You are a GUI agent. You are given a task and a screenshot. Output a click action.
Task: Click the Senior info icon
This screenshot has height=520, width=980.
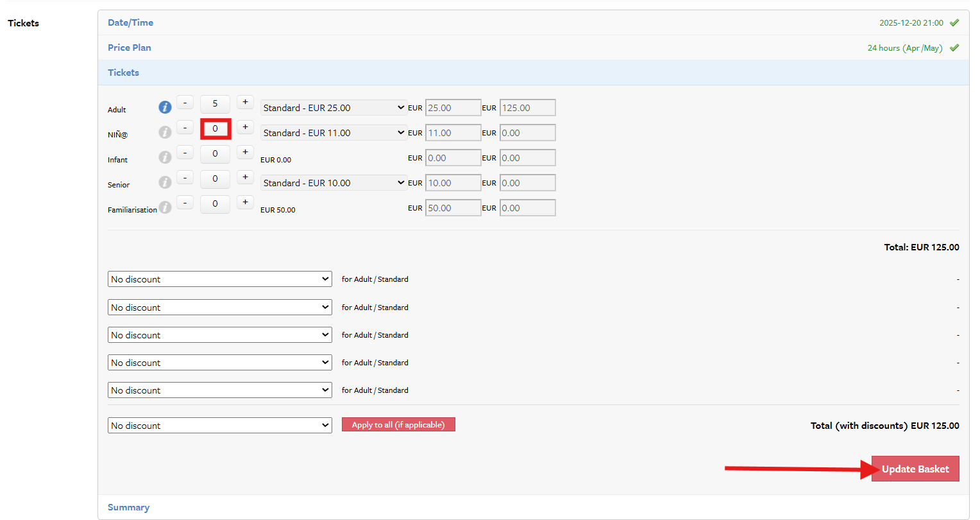pos(165,182)
